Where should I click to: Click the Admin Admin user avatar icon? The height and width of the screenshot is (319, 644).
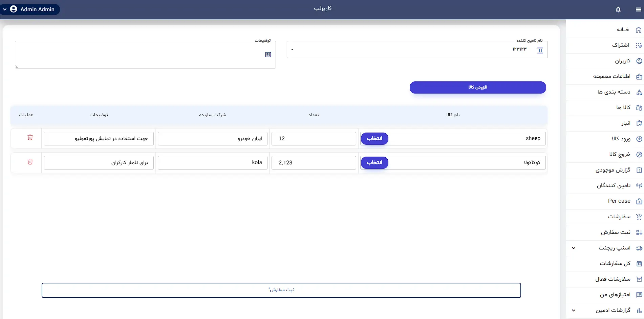14,9
